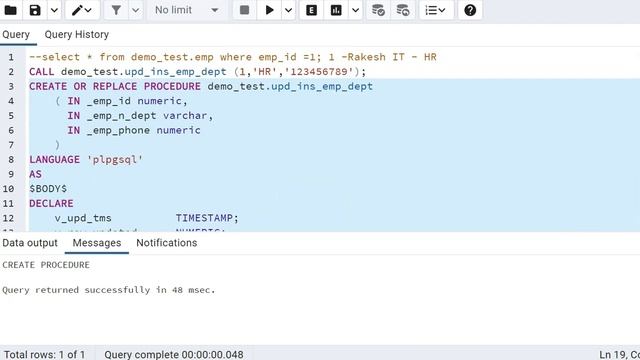Switch to the Query History tab
Image resolution: width=640 pixels, height=360 pixels.
pos(77,35)
